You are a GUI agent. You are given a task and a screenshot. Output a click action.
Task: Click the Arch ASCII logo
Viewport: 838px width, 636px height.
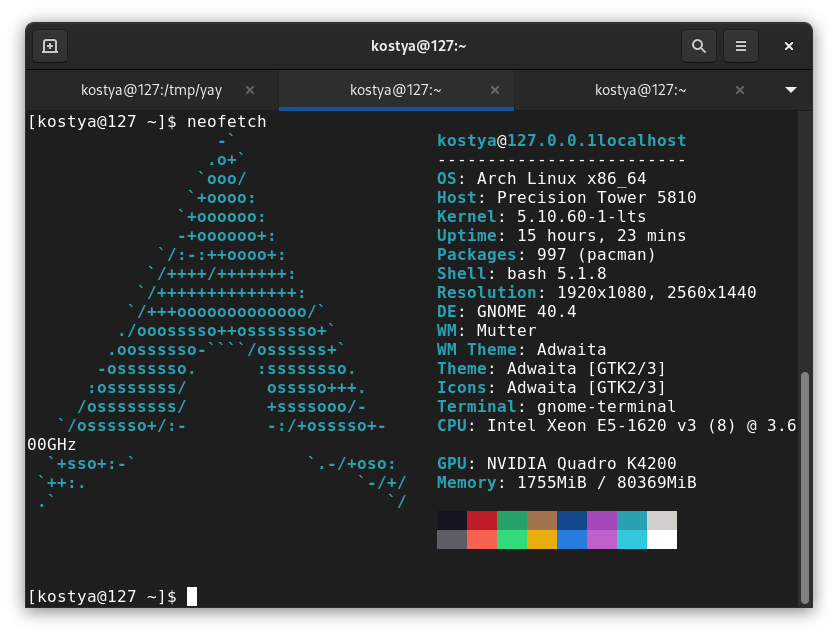[x=222, y=321]
